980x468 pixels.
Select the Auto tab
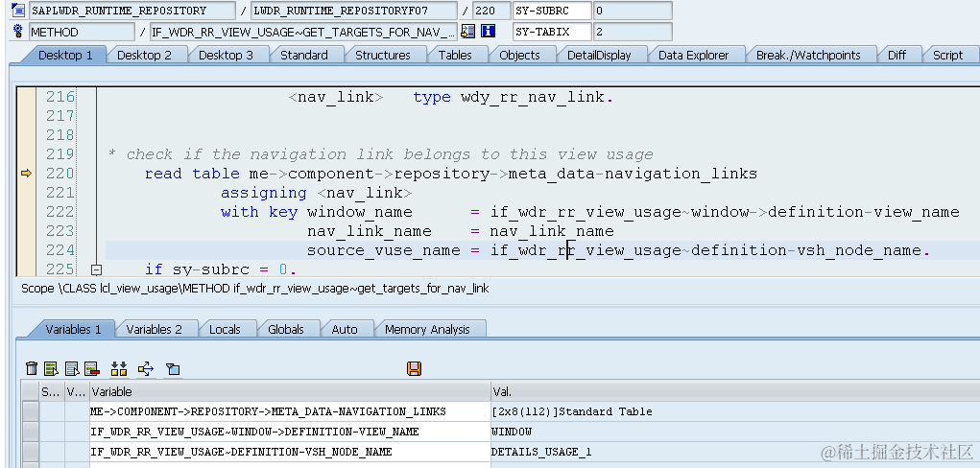pos(345,329)
